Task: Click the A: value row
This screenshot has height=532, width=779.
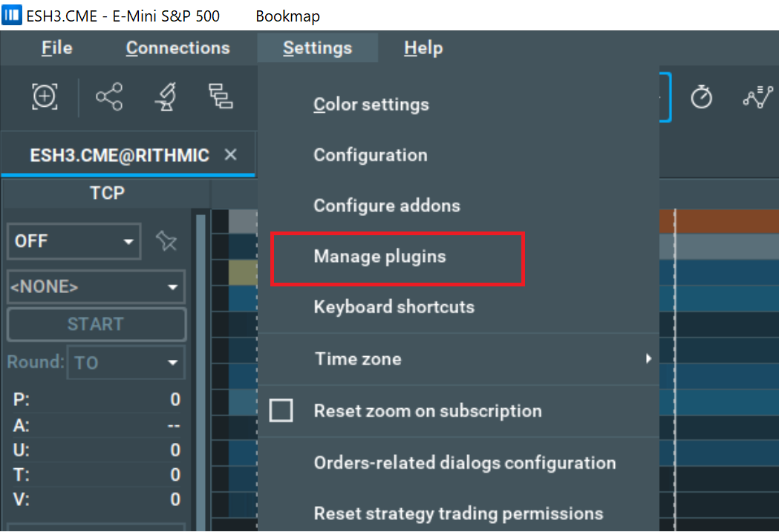Action: (97, 425)
